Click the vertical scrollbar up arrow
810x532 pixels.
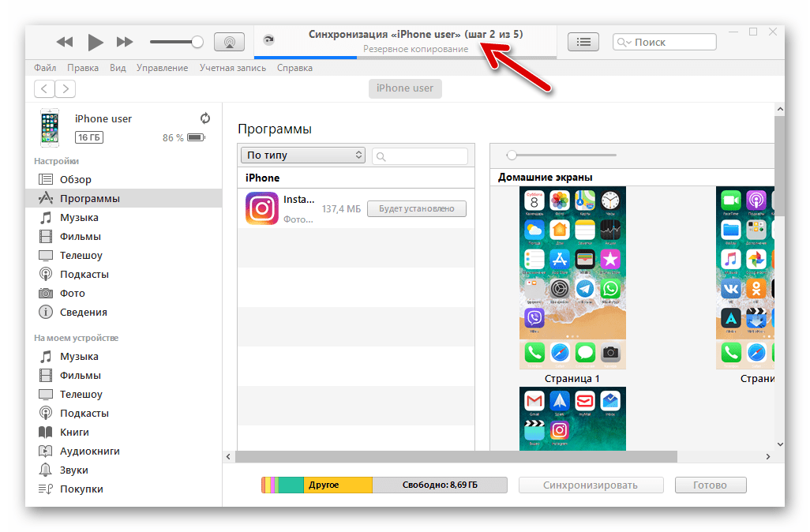780,109
